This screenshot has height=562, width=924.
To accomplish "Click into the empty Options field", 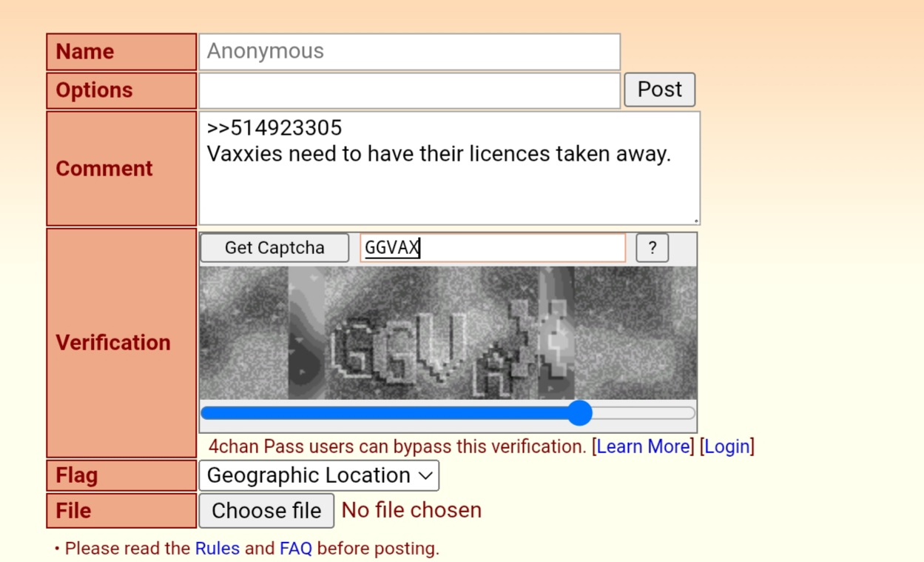I will pyautogui.click(x=409, y=90).
